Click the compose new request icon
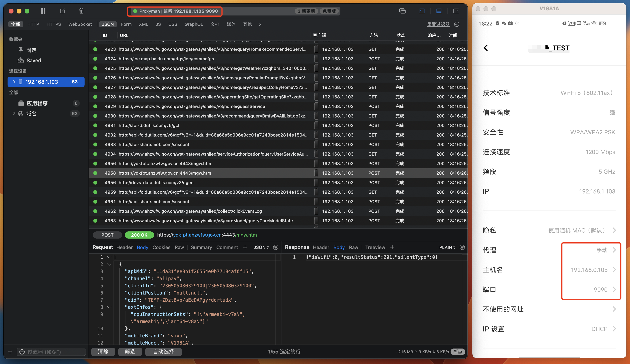 (63, 11)
